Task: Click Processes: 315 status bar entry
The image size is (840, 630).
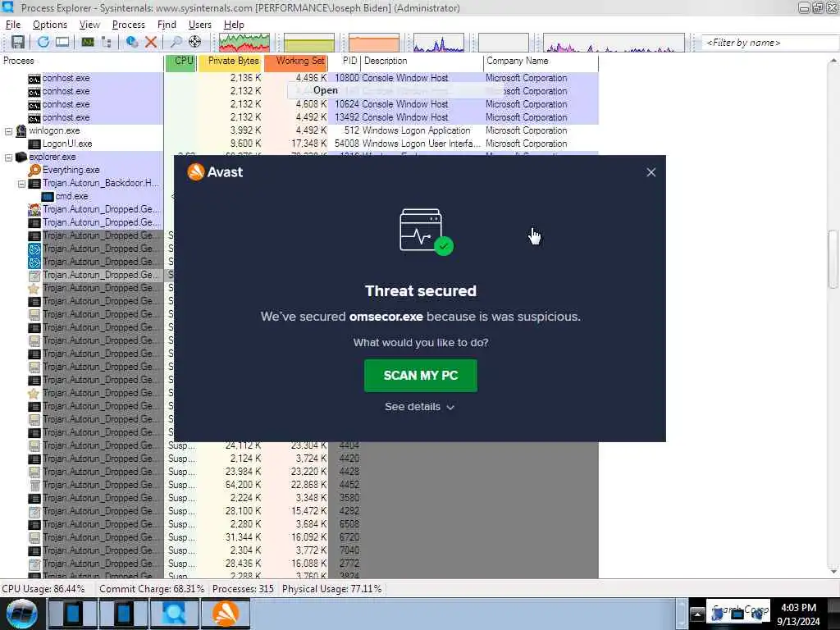Action: [243, 589]
